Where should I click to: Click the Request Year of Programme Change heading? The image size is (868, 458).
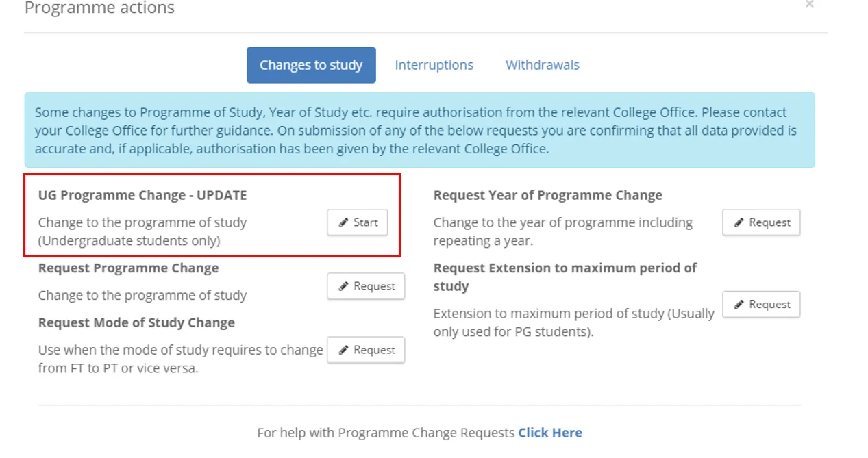point(547,195)
